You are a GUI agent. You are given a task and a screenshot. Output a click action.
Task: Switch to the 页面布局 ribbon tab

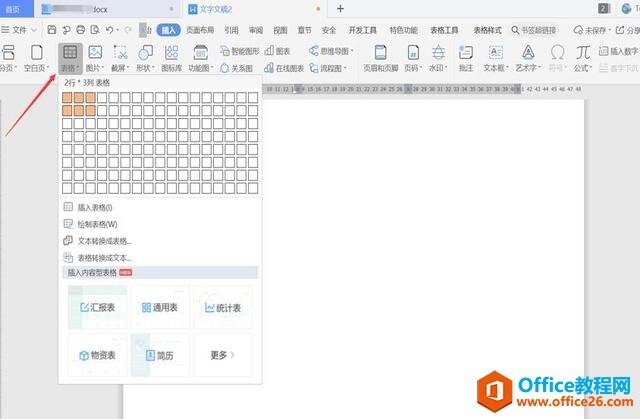pos(201,30)
